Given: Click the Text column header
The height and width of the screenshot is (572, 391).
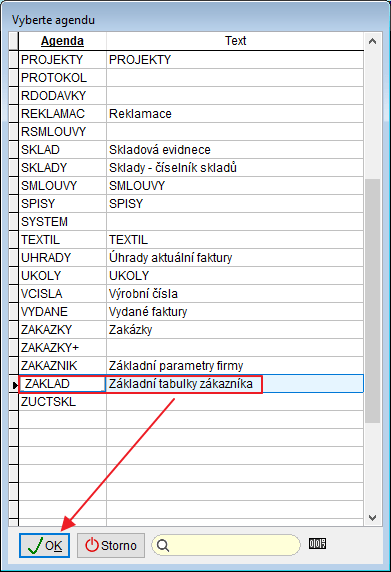Looking at the screenshot, I should 235,41.
